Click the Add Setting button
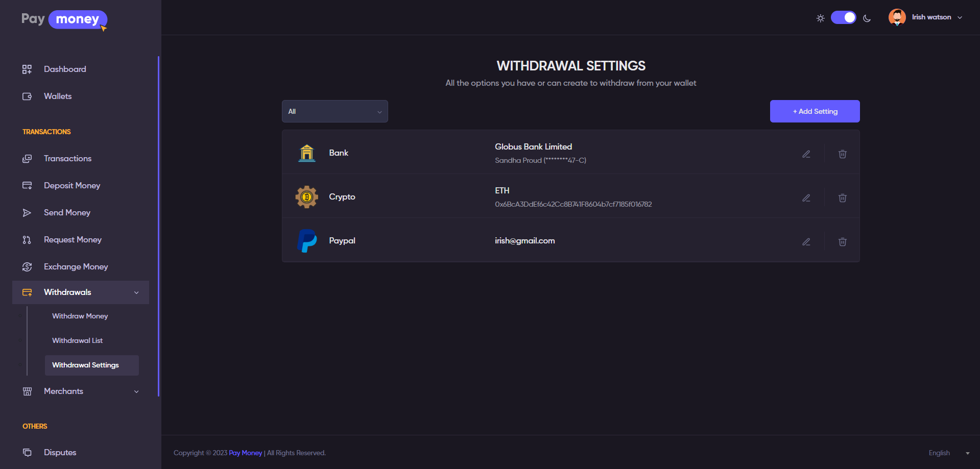The height and width of the screenshot is (469, 980). point(815,111)
